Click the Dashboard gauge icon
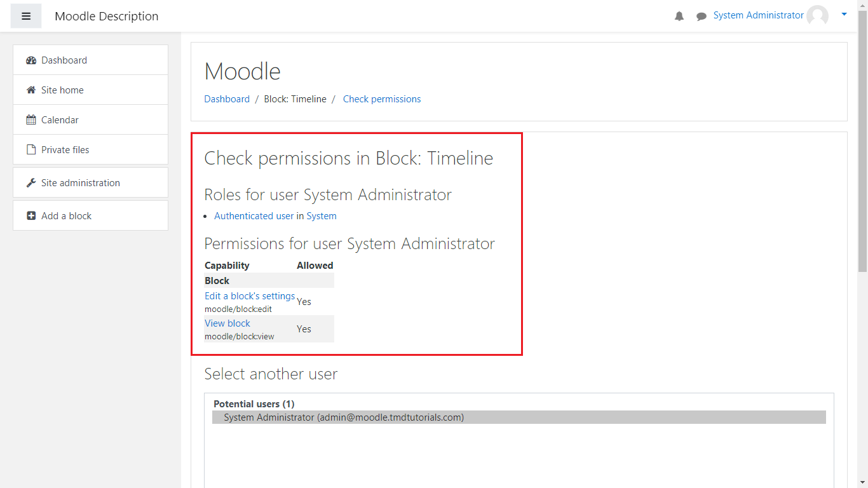868x488 pixels. (x=31, y=60)
